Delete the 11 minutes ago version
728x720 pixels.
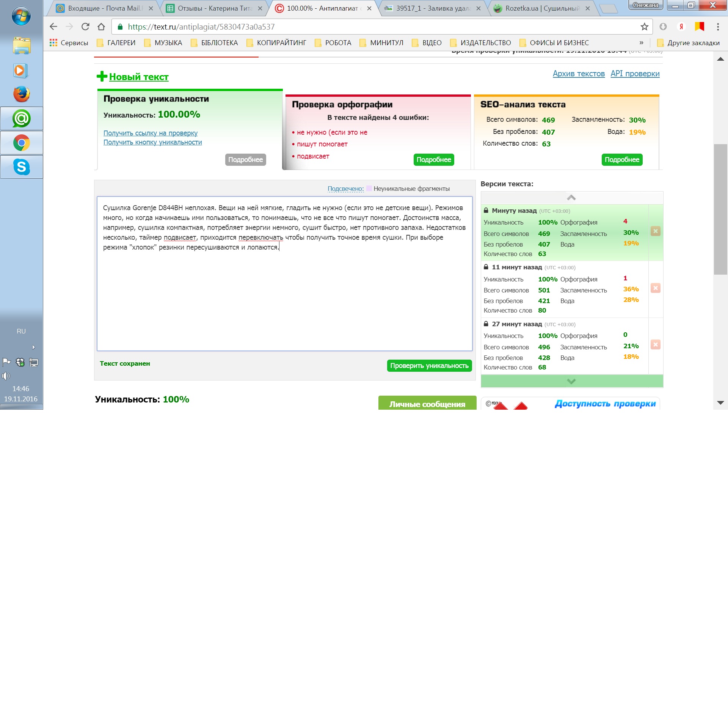click(x=655, y=288)
